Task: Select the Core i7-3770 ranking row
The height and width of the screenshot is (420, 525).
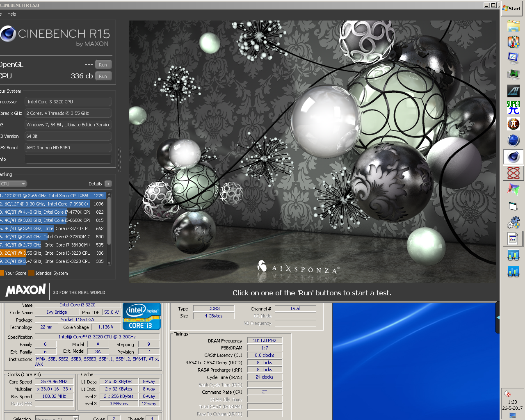Action: pos(53,228)
